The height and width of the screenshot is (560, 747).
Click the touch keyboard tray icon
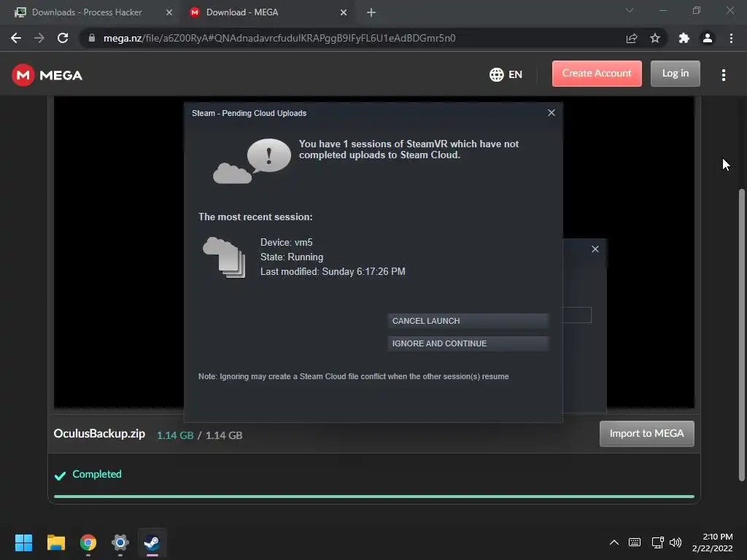coord(635,542)
